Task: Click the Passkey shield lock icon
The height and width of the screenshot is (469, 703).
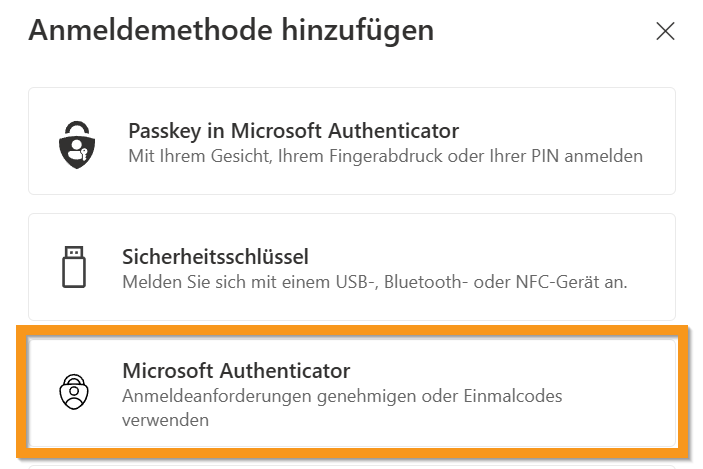Action: coord(75,142)
